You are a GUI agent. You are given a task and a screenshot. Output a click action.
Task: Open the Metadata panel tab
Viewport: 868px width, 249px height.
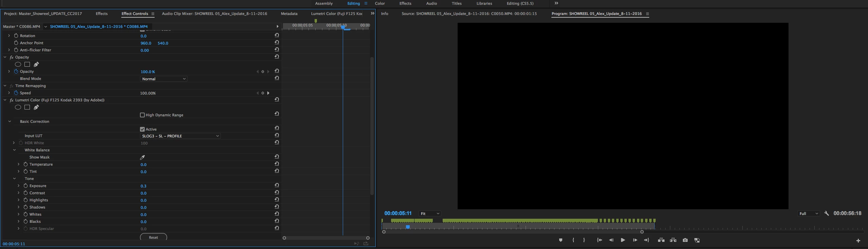click(289, 14)
